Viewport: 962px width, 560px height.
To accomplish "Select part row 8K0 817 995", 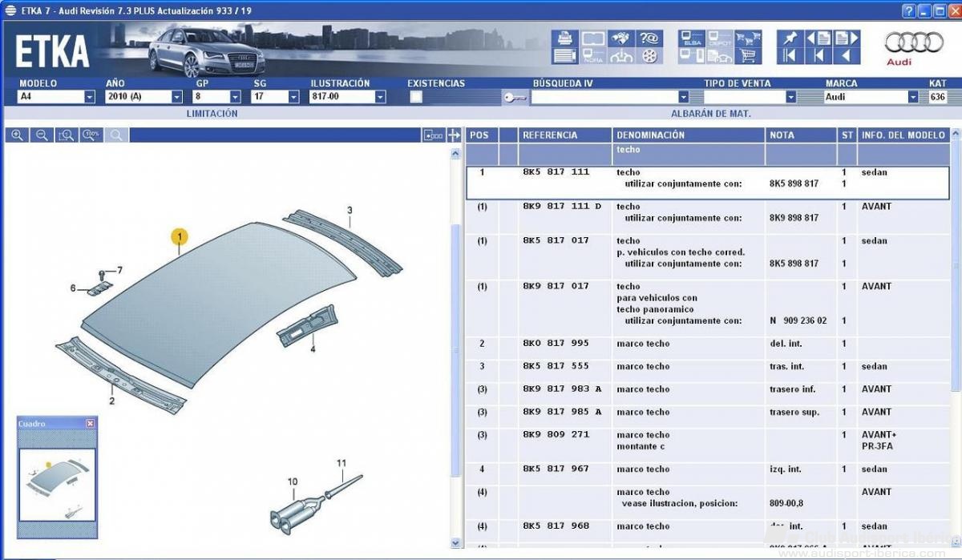I will pos(708,348).
